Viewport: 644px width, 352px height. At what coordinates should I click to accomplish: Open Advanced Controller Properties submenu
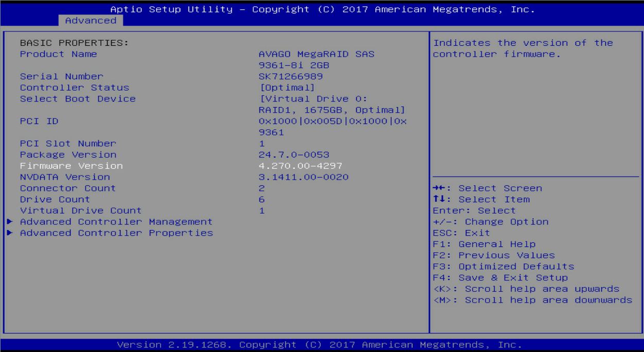[x=116, y=233]
